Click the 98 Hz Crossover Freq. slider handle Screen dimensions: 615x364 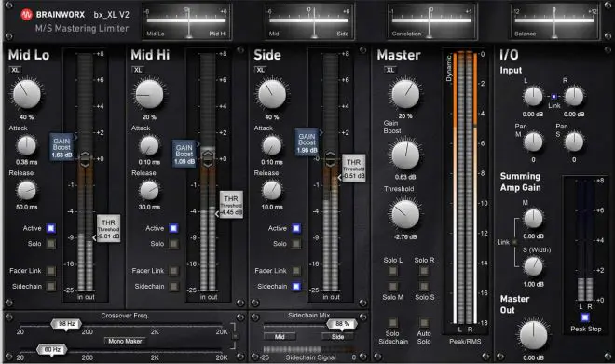point(66,324)
